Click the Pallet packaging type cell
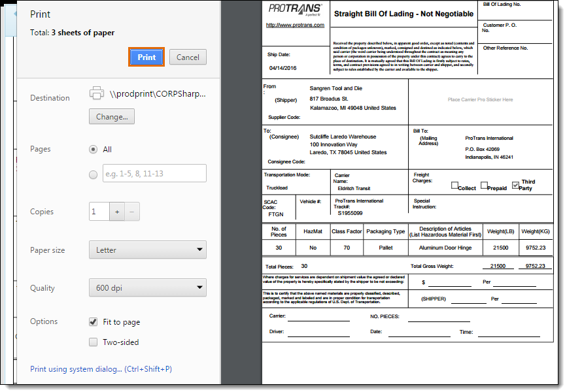 (x=386, y=248)
